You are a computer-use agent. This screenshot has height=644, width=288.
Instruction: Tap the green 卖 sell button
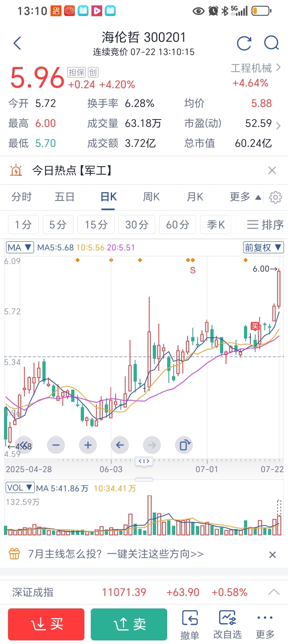129,624
